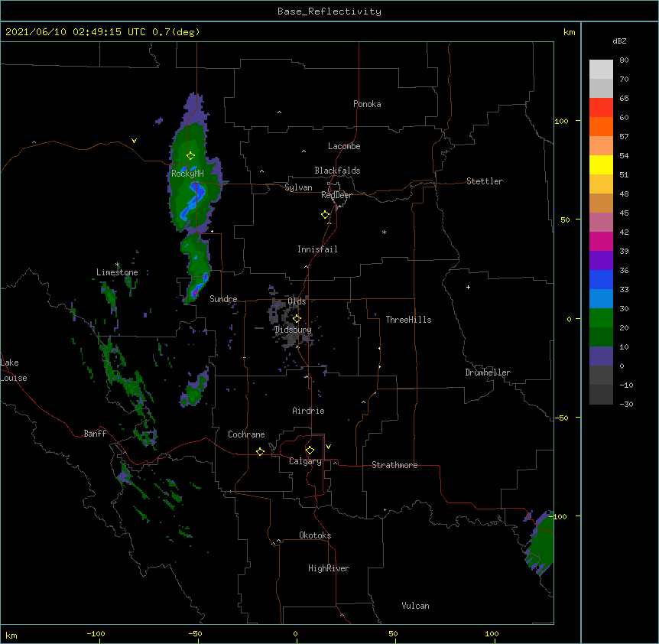Click the yellow diamond marker below RedDeer
The height and width of the screenshot is (644, 659).
coord(326,215)
